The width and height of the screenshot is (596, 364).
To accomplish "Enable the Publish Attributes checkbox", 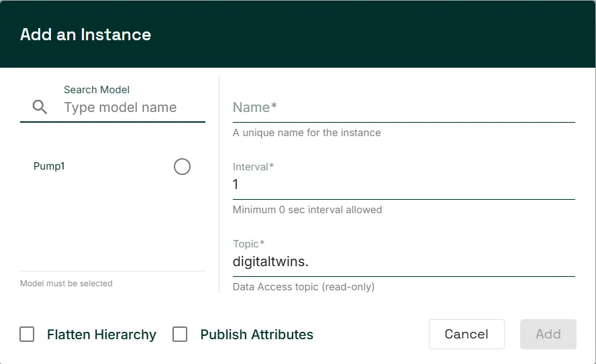I will pyautogui.click(x=180, y=335).
